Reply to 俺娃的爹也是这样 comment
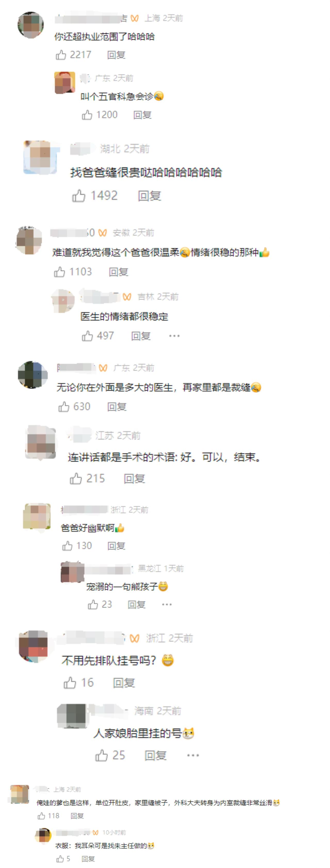This screenshot has width=330, height=868. (x=77, y=816)
